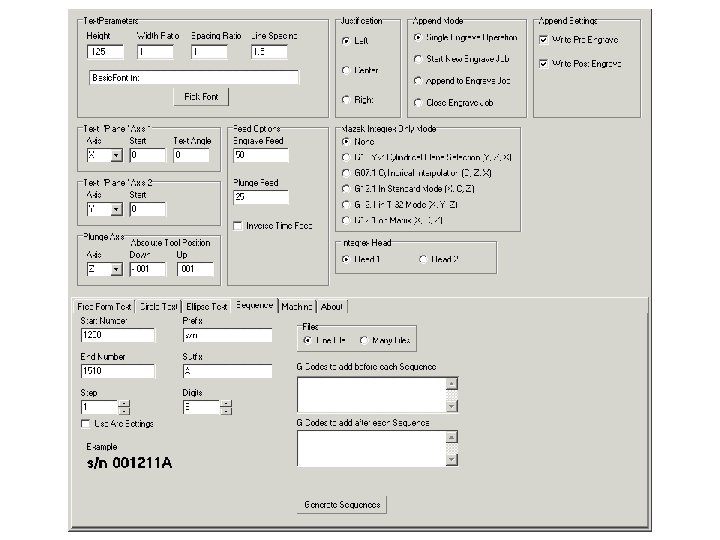The height and width of the screenshot is (540, 720).
Task: Click the tool Up position field
Action: (195, 269)
